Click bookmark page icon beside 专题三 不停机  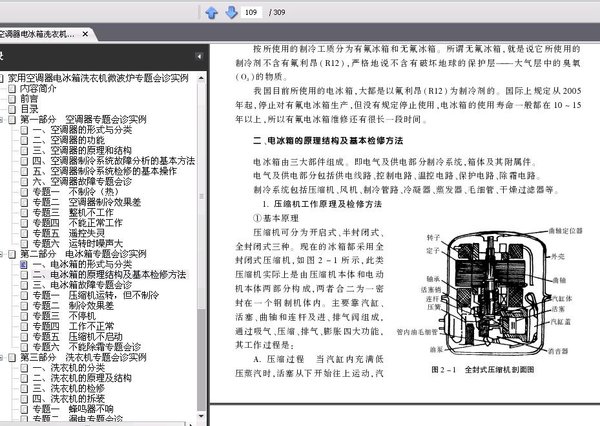[x=24, y=316]
